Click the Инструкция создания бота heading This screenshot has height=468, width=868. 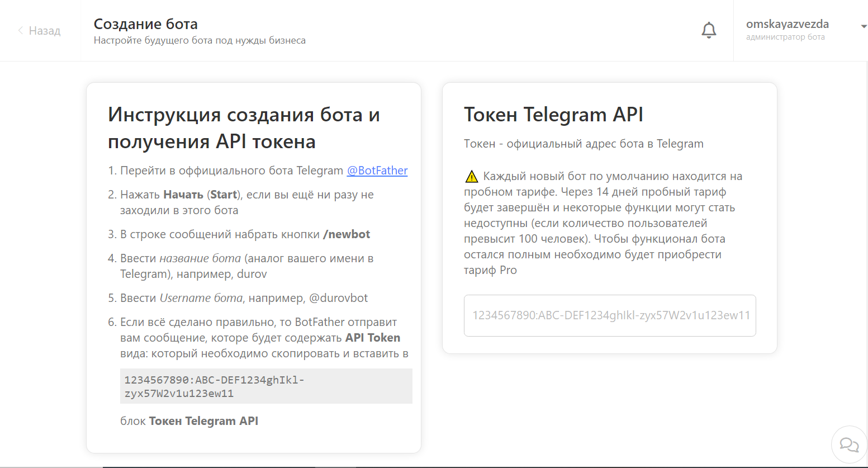pyautogui.click(x=244, y=128)
